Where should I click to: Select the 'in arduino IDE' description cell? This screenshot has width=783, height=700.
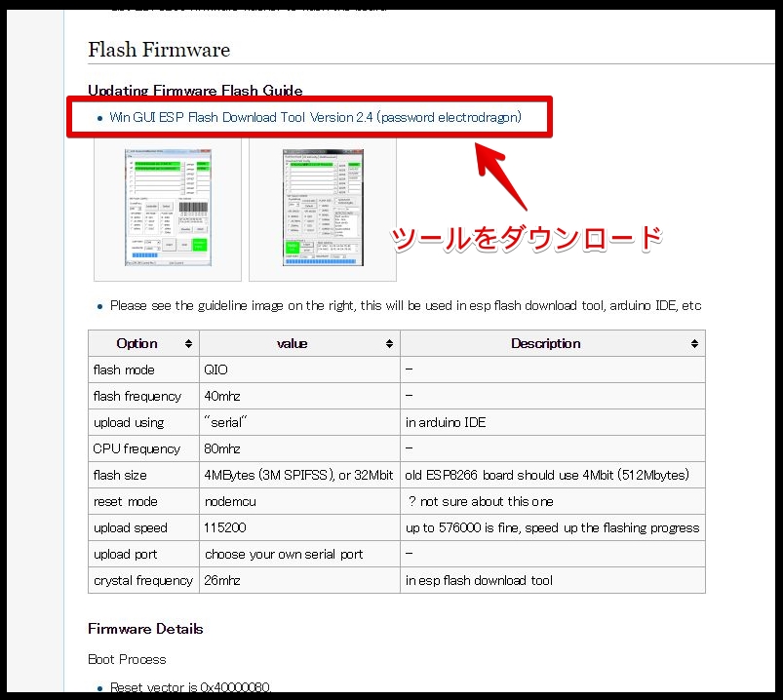553,423
